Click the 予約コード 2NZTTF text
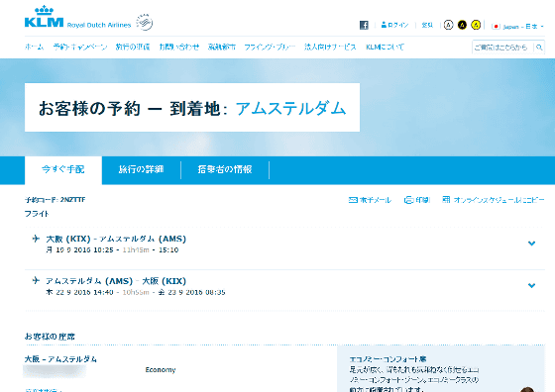 (x=55, y=200)
